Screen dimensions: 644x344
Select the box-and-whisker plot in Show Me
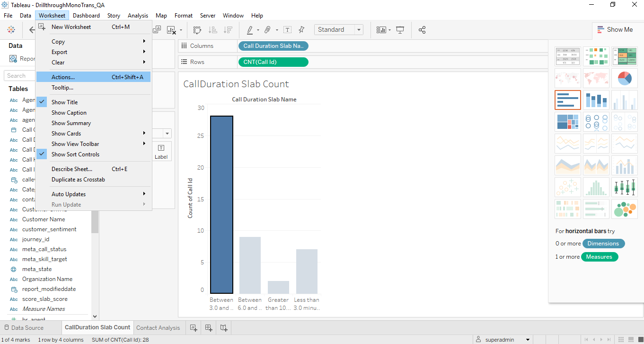coord(625,187)
